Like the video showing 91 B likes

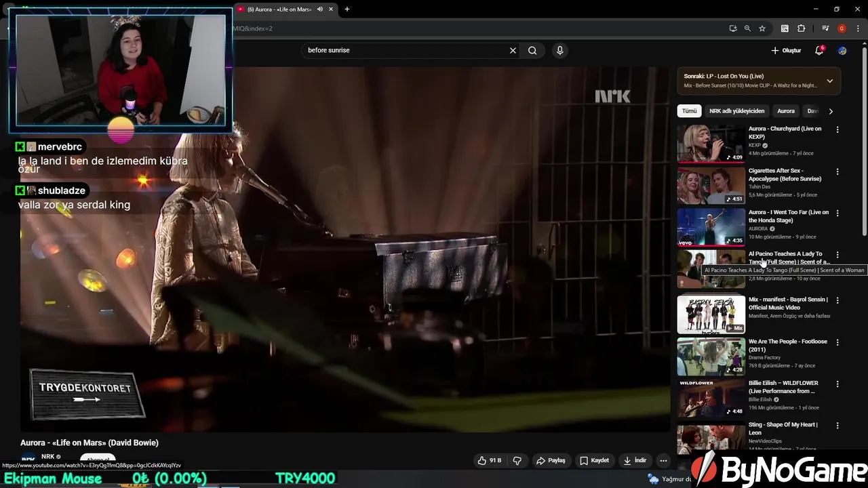pyautogui.click(x=489, y=460)
